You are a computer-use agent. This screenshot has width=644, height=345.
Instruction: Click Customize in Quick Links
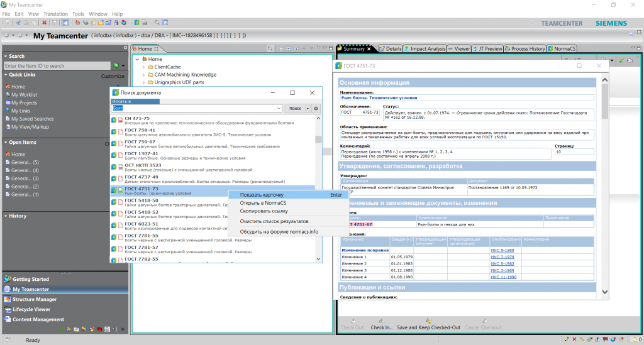[113, 76]
